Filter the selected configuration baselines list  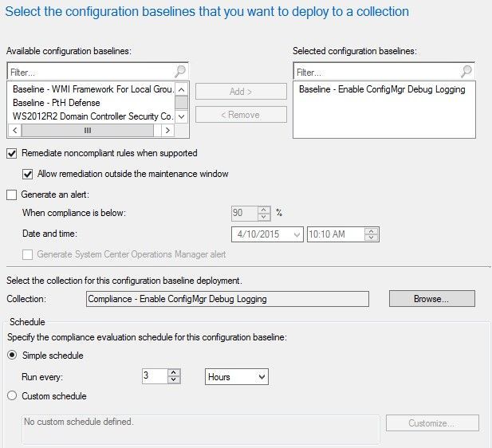coord(384,72)
